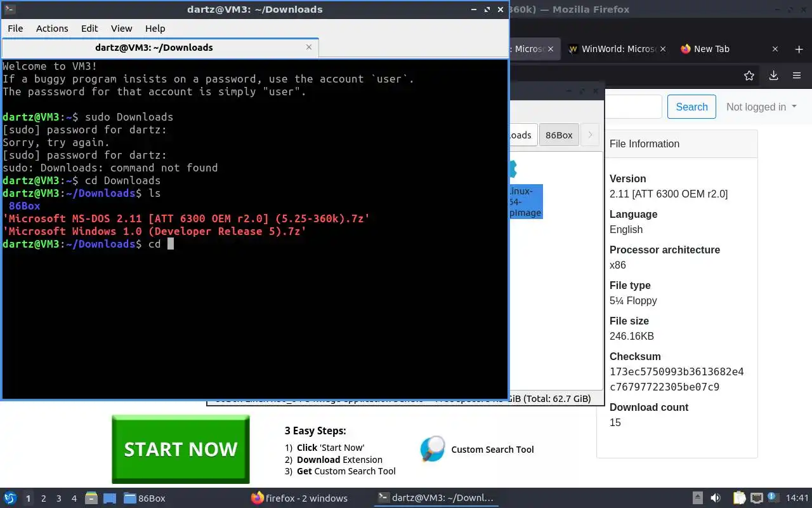The width and height of the screenshot is (812, 508).
Task: Open Firefox hamburger application menu
Action: coord(797,76)
